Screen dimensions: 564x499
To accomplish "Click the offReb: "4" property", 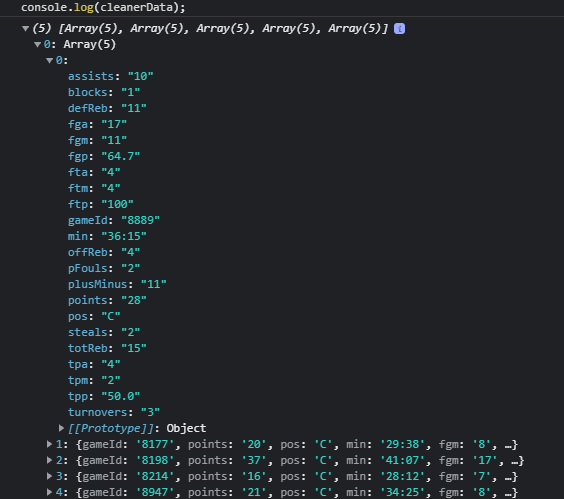I will 104,252.
